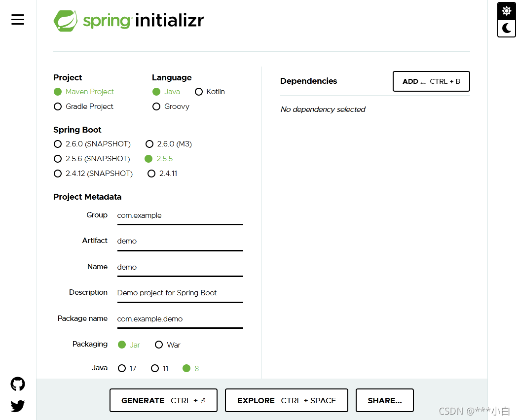Open the GitHub link icon
Screen dimensions: 517x420
18,384
